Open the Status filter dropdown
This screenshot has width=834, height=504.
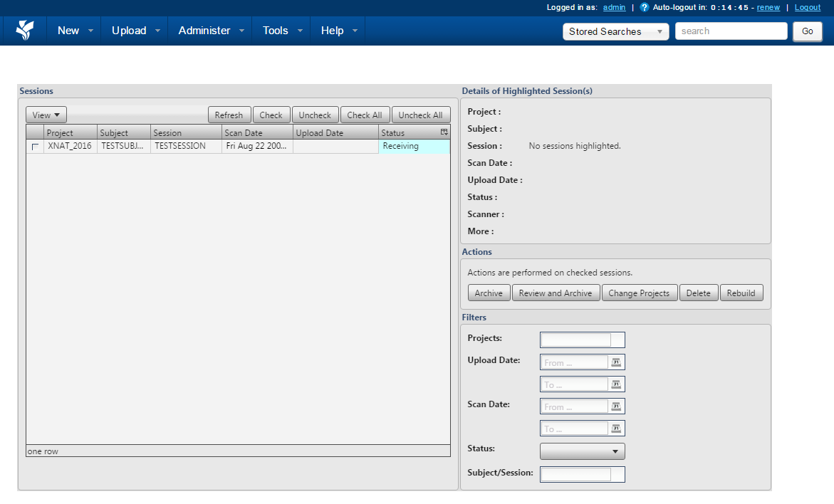(x=582, y=451)
